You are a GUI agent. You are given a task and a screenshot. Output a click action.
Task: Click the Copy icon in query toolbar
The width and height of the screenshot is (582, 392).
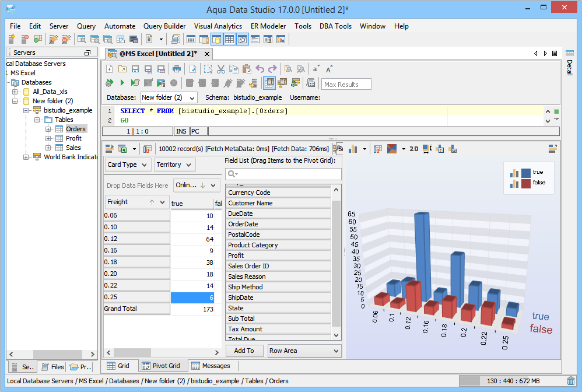tap(233, 69)
